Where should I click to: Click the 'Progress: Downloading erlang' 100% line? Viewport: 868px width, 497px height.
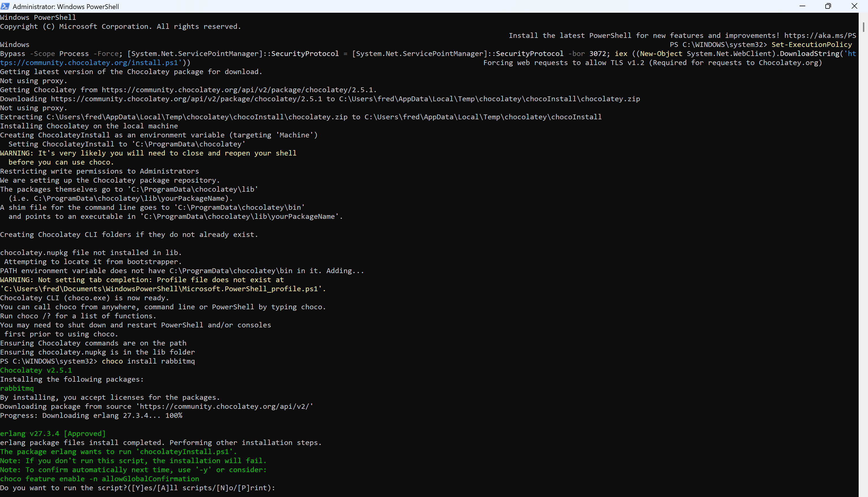[x=91, y=415]
